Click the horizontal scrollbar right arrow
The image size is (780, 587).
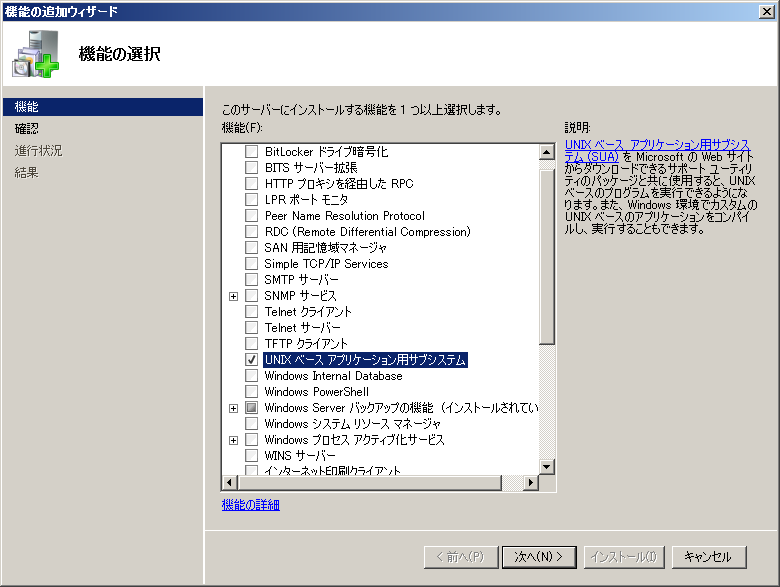pyautogui.click(x=532, y=483)
